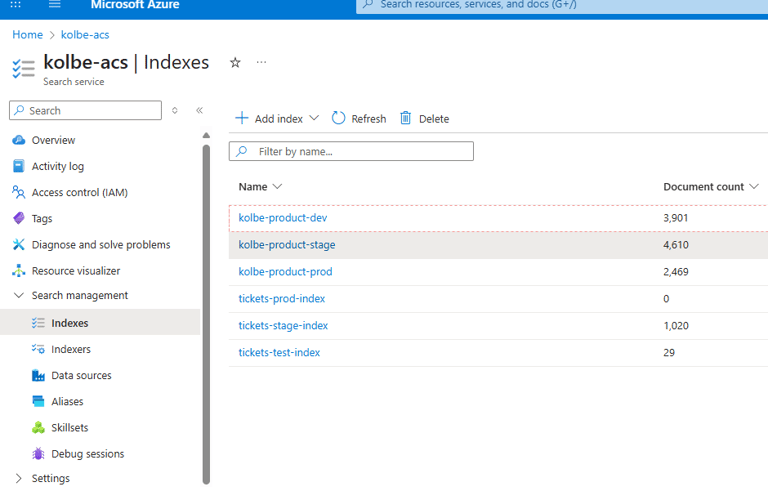768x487 pixels.
Task: Select the Indexers menu item
Action: coord(71,349)
